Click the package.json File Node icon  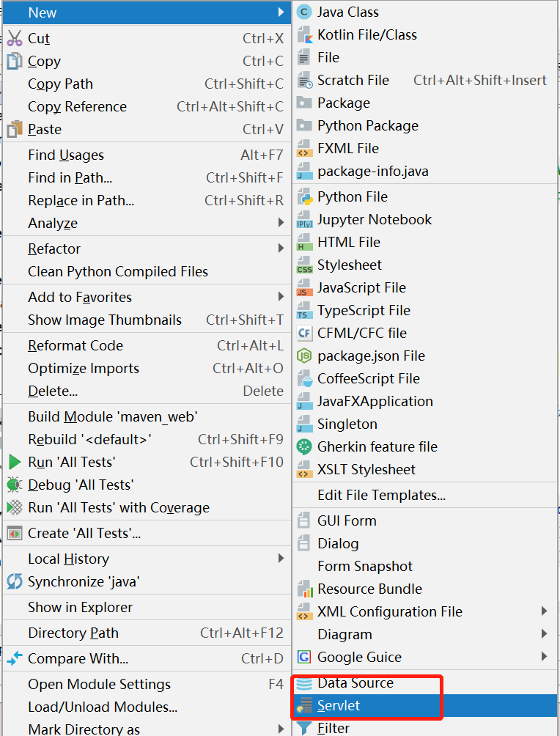click(304, 356)
